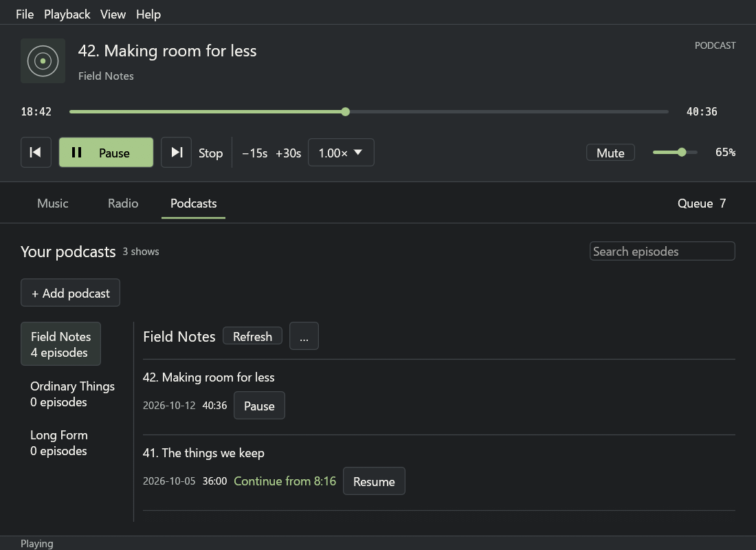Image resolution: width=756 pixels, height=550 pixels.
Task: Click the Playing status bar text
Action: [x=37, y=543]
